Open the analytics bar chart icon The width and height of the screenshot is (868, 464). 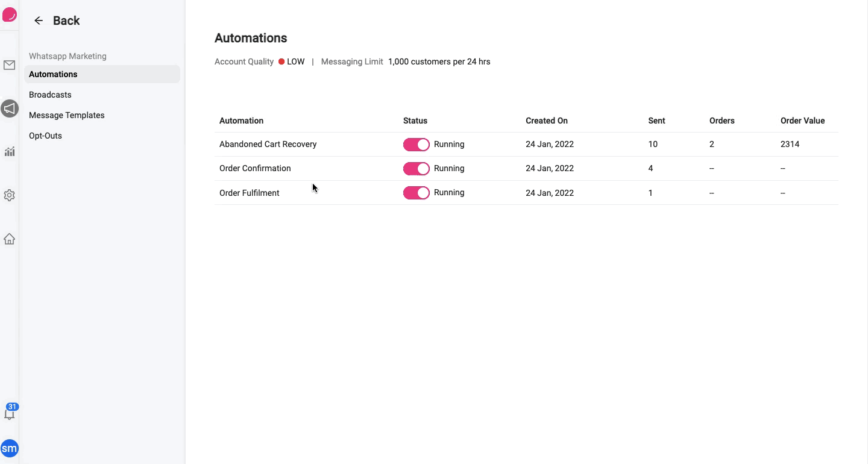pos(9,152)
